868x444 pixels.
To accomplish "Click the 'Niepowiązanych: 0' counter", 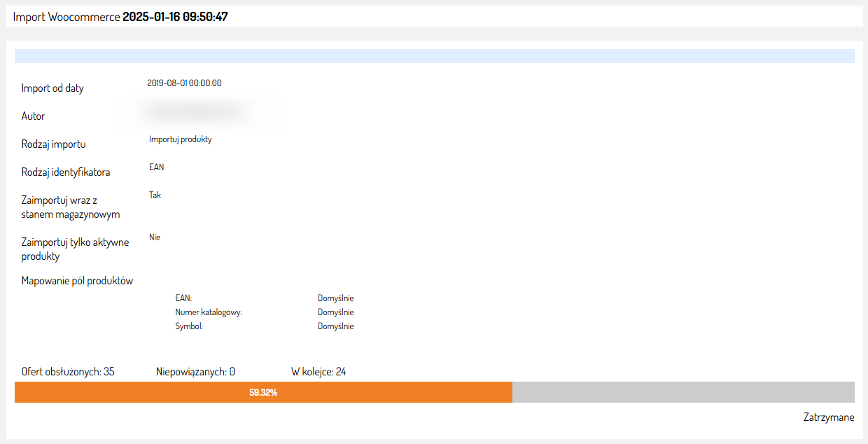I will [x=195, y=371].
